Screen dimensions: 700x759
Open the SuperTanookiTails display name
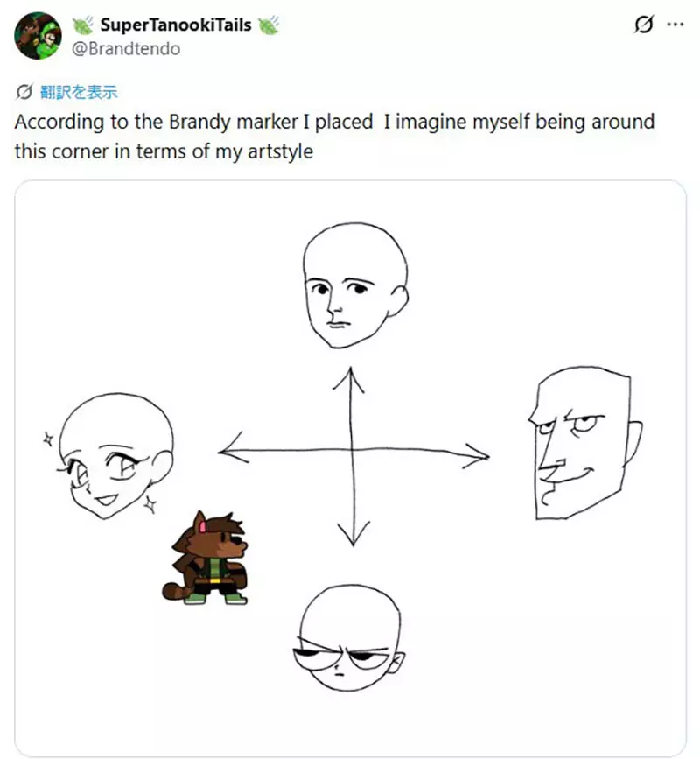176,25
